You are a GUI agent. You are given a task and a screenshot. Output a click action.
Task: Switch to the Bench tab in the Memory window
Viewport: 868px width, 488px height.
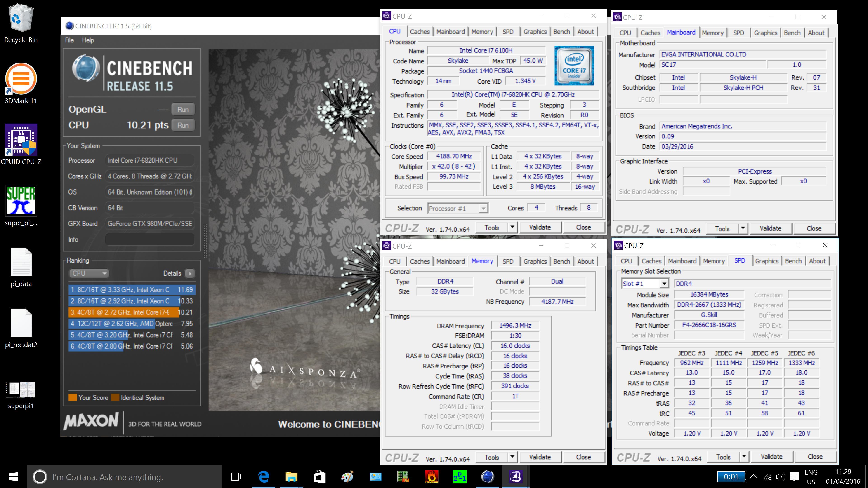coord(561,261)
